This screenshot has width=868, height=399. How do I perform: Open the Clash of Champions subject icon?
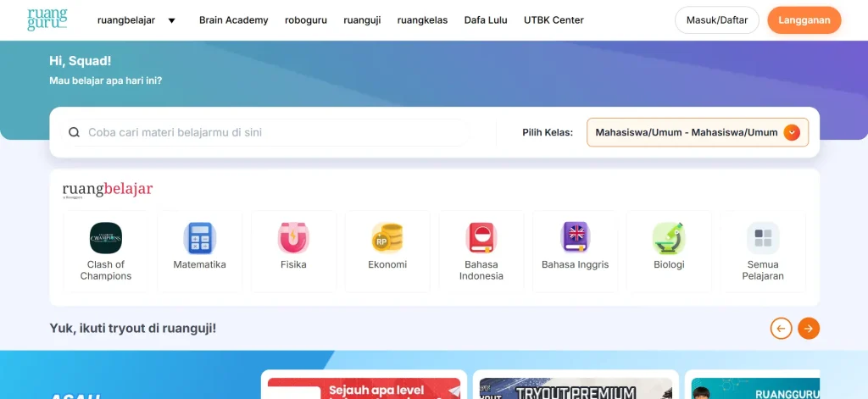click(x=106, y=238)
